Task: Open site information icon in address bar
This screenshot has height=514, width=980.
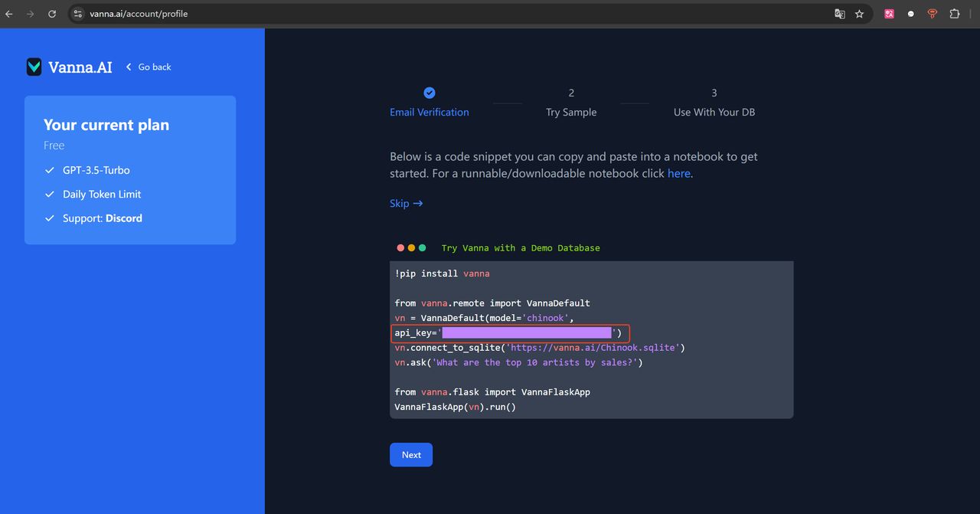Action: tap(77, 14)
